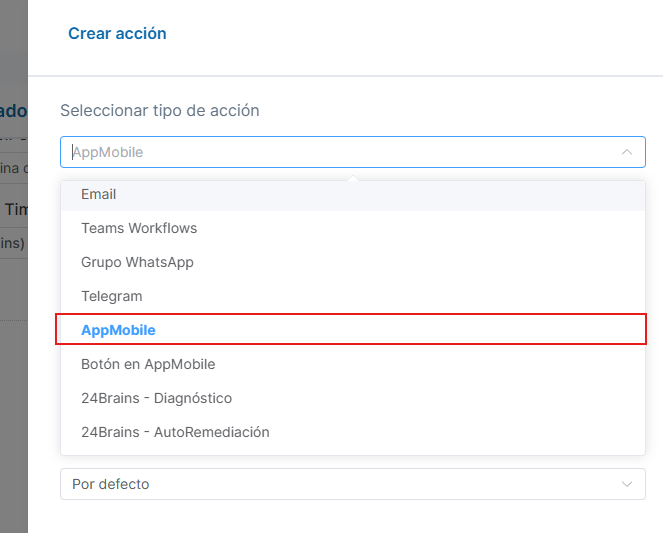Select 24Brains - AutoRemediación option

coord(353,432)
